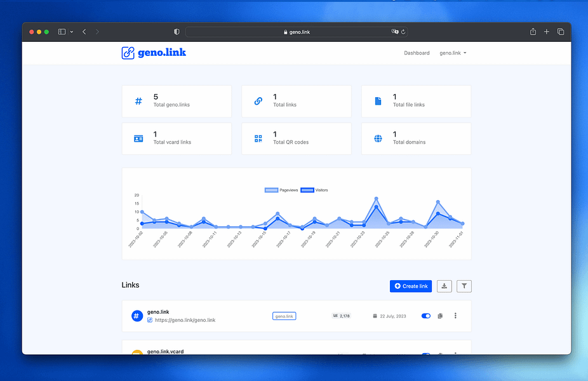The width and height of the screenshot is (588, 381).
Task: Click the 2,178 statistics badge
Action: coord(341,316)
